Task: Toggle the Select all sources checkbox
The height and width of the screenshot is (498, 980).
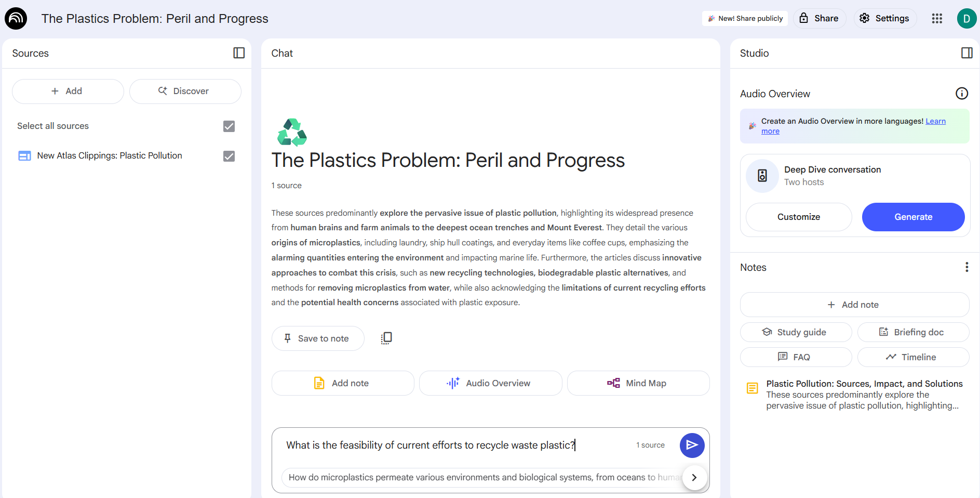Action: 229,126
